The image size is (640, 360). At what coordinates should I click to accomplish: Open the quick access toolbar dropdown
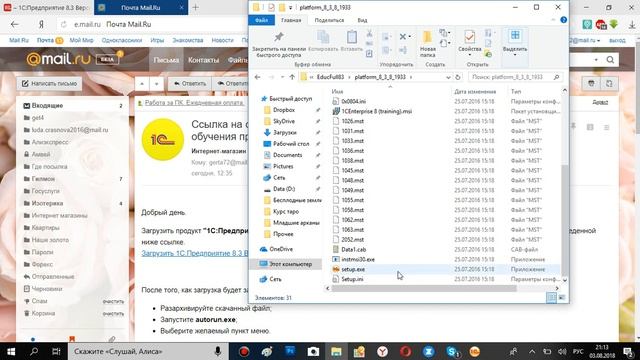(x=290, y=7)
